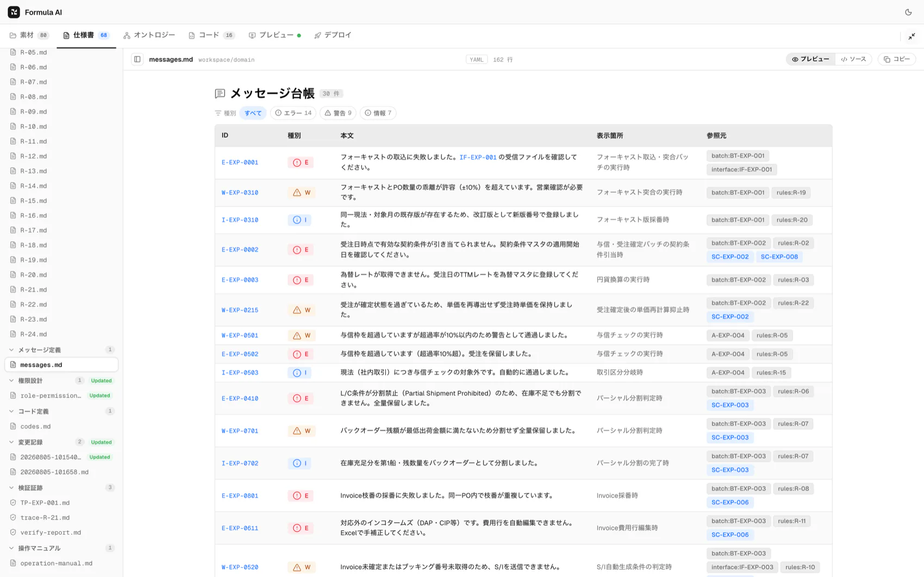
Task: Select the 仕様書 tab
Action: click(86, 35)
